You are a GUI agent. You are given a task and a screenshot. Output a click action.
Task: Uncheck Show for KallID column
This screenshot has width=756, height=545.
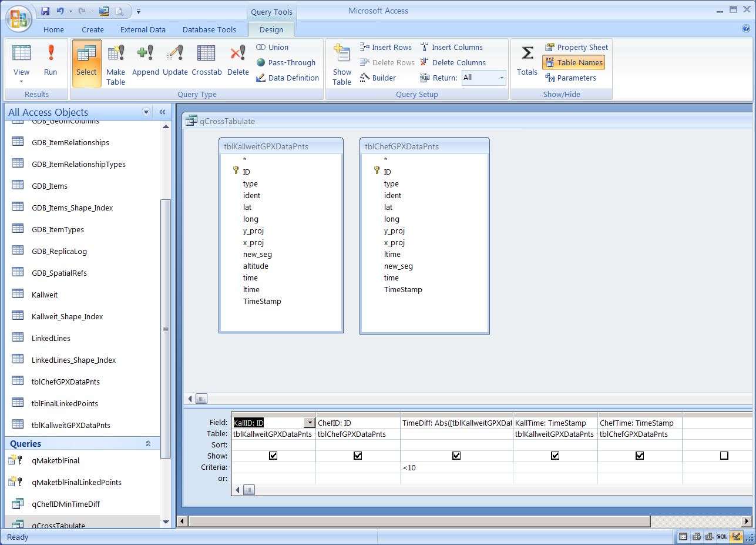click(273, 456)
